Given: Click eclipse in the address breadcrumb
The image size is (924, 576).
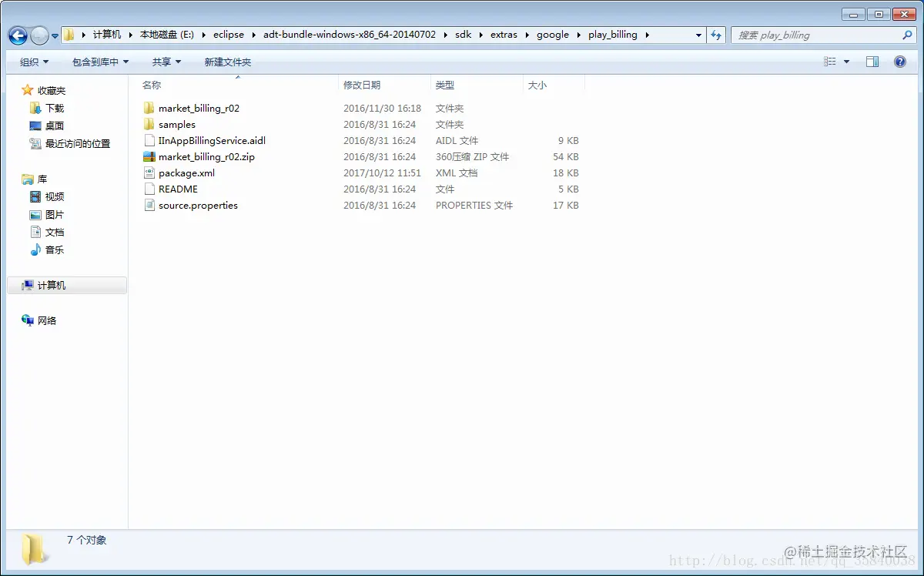Looking at the screenshot, I should coord(229,35).
